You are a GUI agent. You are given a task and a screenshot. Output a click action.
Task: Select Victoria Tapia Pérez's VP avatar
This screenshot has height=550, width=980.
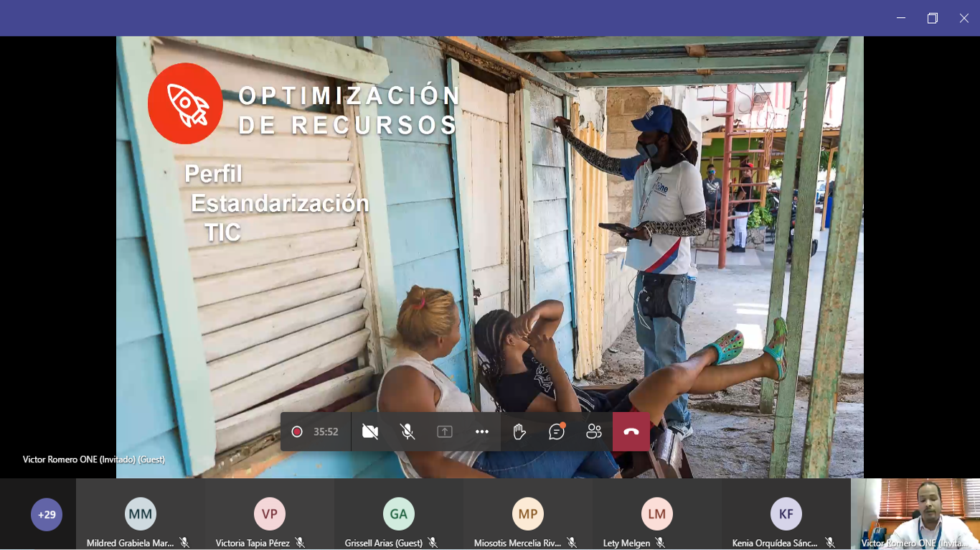click(x=270, y=514)
